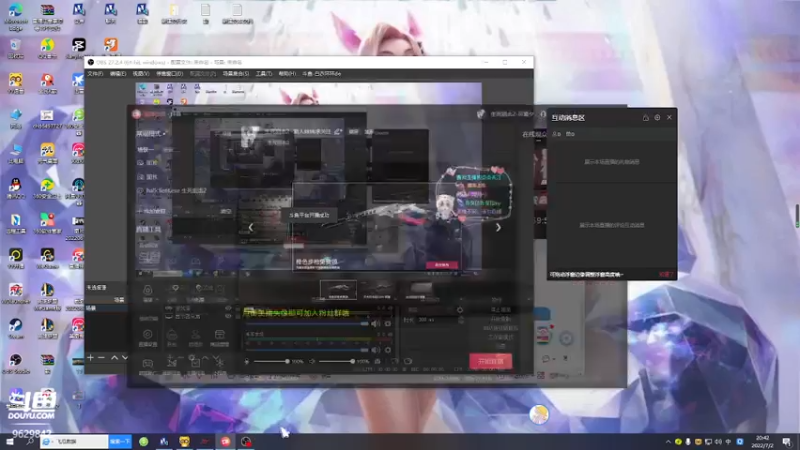The width and height of the screenshot is (800, 450).
Task: Toggle the upper eye visibility icon in sources
Action: point(228,308)
